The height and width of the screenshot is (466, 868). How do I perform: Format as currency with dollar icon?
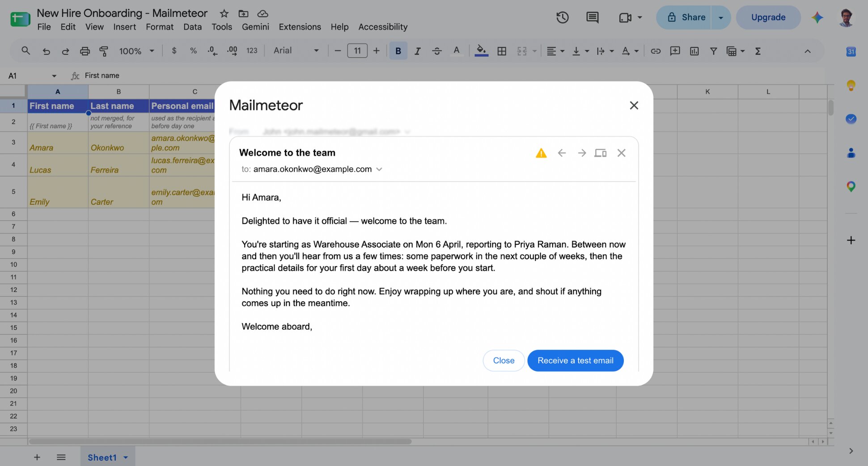174,51
